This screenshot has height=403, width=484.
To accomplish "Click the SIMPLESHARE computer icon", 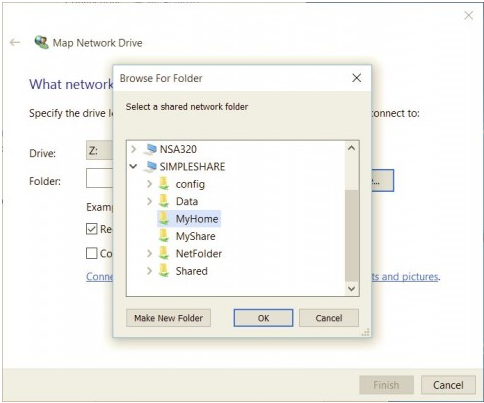I will click(x=150, y=166).
